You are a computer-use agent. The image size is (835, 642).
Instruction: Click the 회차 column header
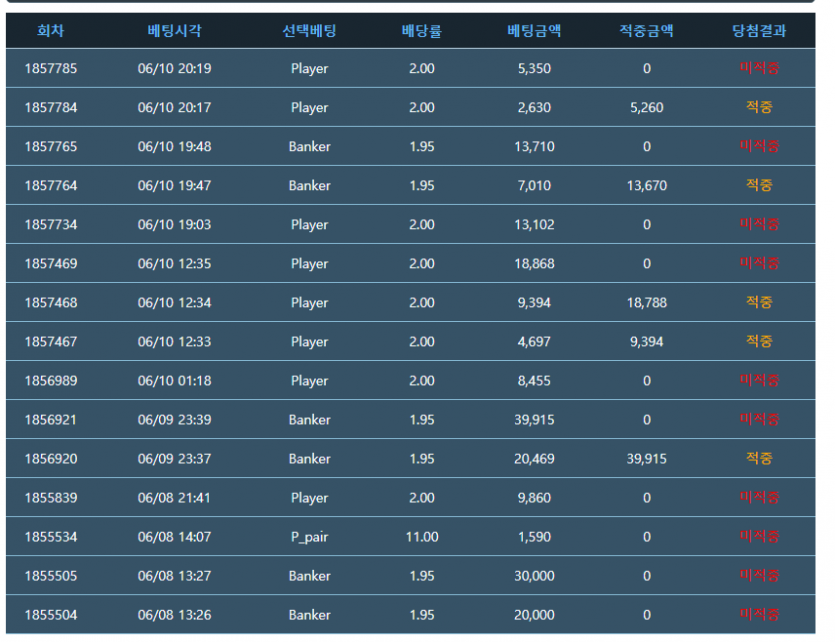pos(51,31)
